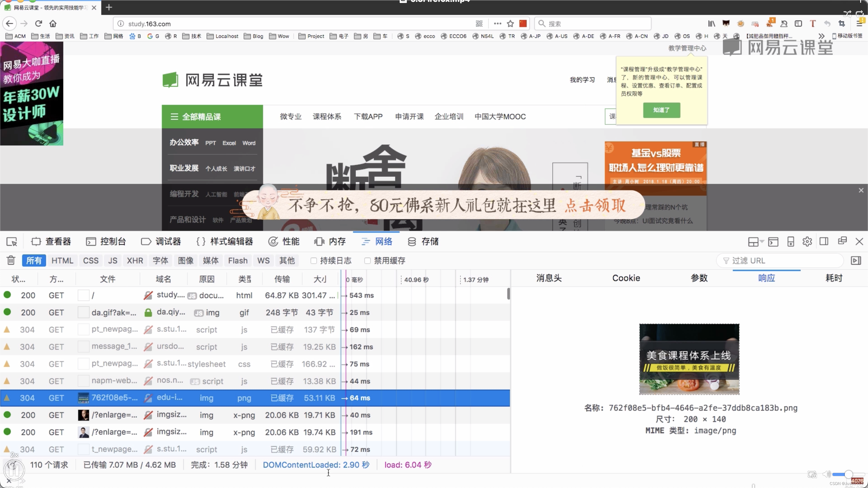868x488 pixels.
Task: Bookmark this page with the star icon
Action: tap(510, 23)
